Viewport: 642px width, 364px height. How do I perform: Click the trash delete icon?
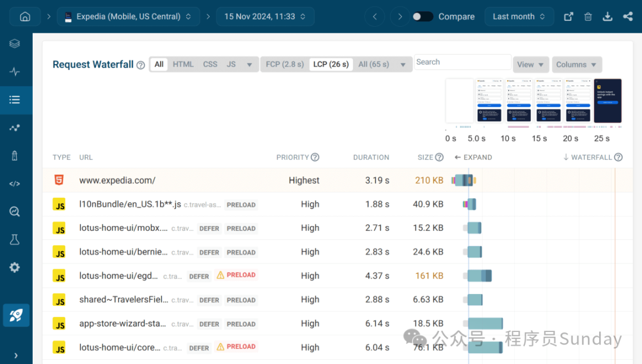click(x=588, y=17)
